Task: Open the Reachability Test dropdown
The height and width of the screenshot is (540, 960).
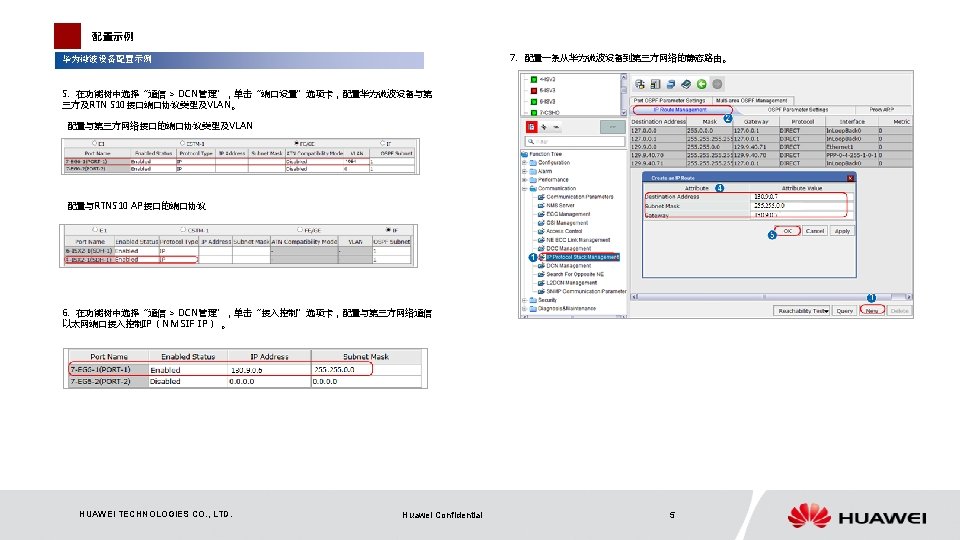Action: pyautogui.click(x=801, y=311)
